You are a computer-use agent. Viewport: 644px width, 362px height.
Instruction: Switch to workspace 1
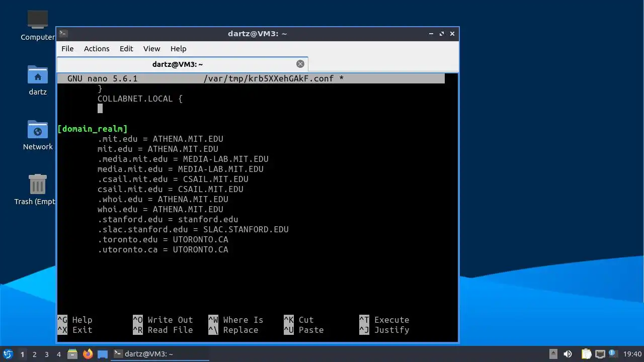[22, 354]
